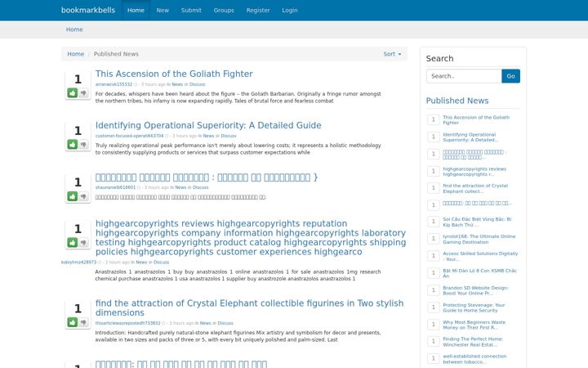Viewport: 588px width, 368px height.
Task: Open sidebar link 'lynslot168: The Ultimate Online Gaming Destination'
Action: pyautogui.click(x=479, y=239)
